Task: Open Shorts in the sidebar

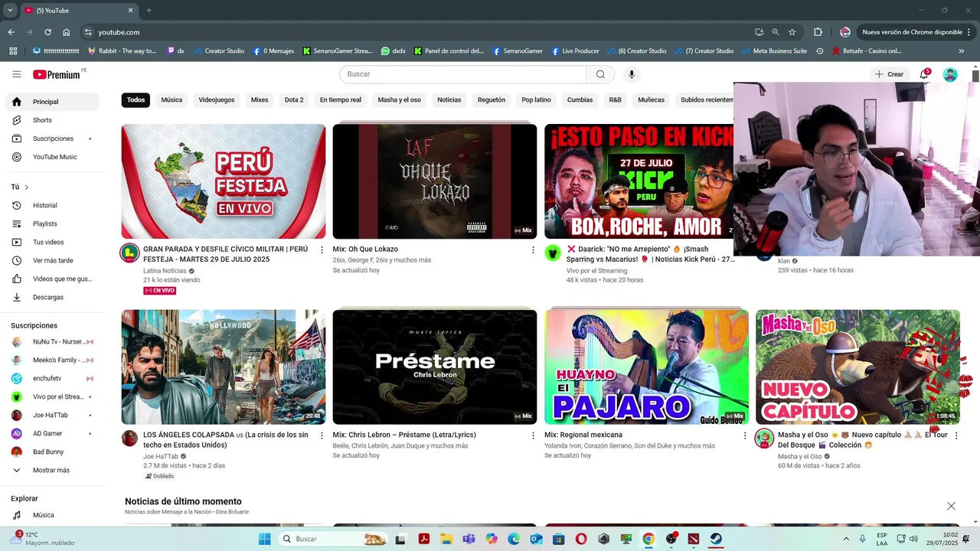Action: pos(52,120)
